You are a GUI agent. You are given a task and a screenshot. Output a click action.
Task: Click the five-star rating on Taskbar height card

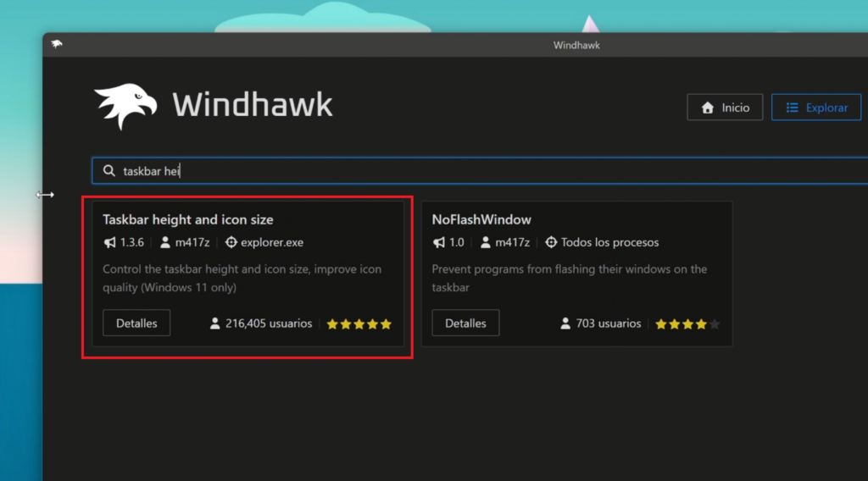[x=359, y=324]
